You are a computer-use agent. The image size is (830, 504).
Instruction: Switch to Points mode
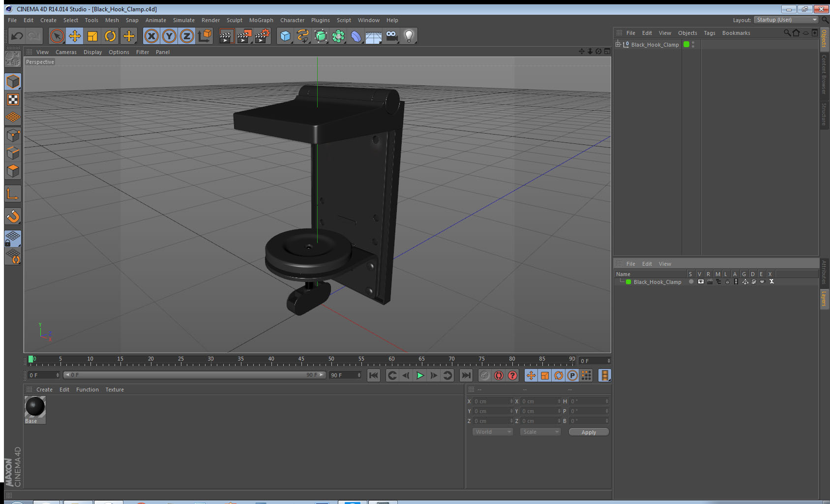coord(13,135)
